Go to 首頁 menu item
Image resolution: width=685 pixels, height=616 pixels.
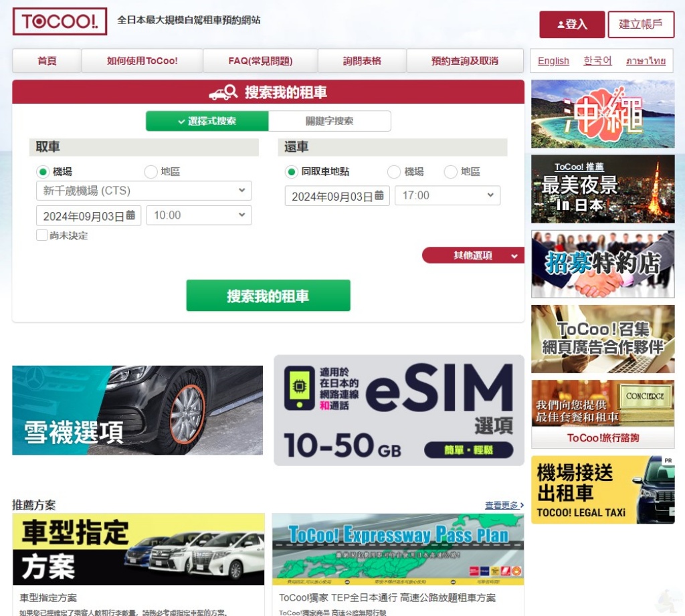click(x=47, y=61)
